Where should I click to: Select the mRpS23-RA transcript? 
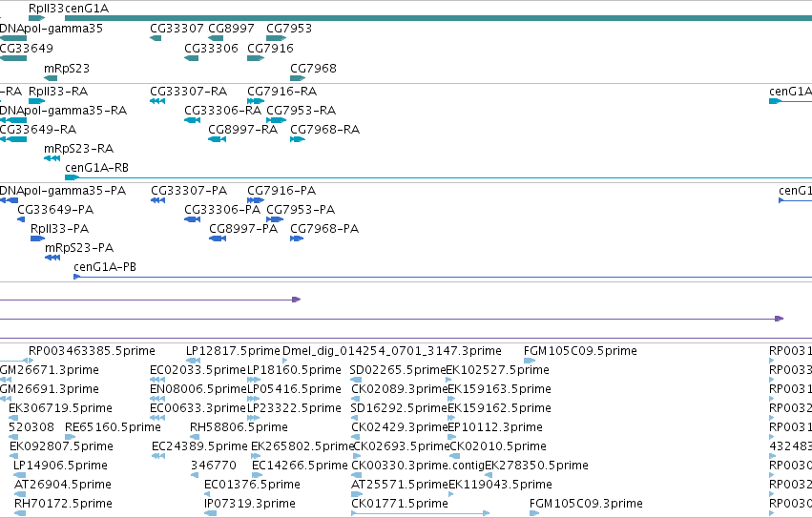click(x=52, y=158)
